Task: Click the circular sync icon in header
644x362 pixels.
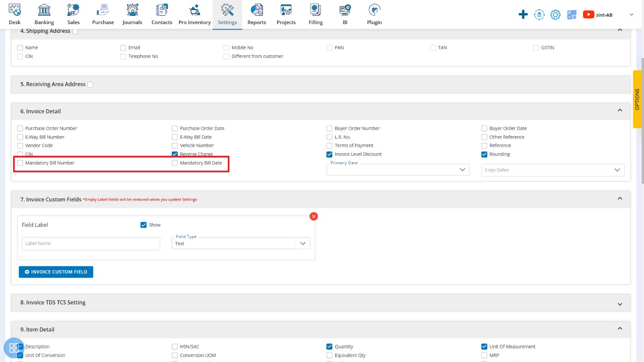Action: 539,14
